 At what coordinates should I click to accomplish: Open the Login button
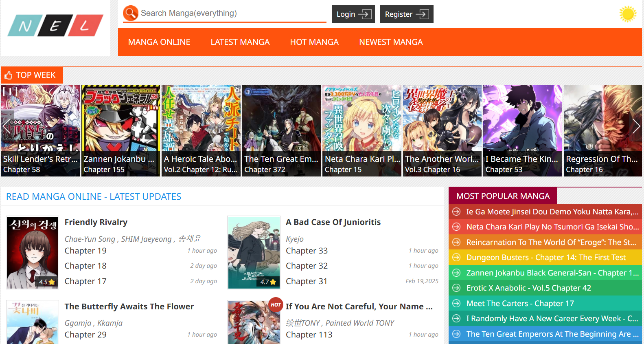pos(353,14)
